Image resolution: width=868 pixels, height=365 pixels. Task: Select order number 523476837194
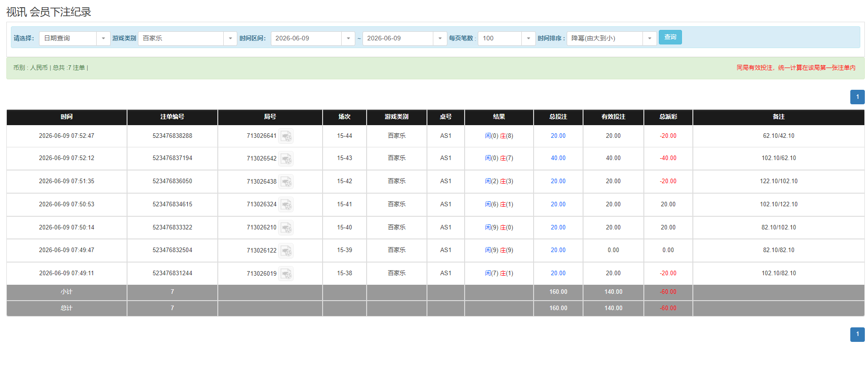pos(172,158)
